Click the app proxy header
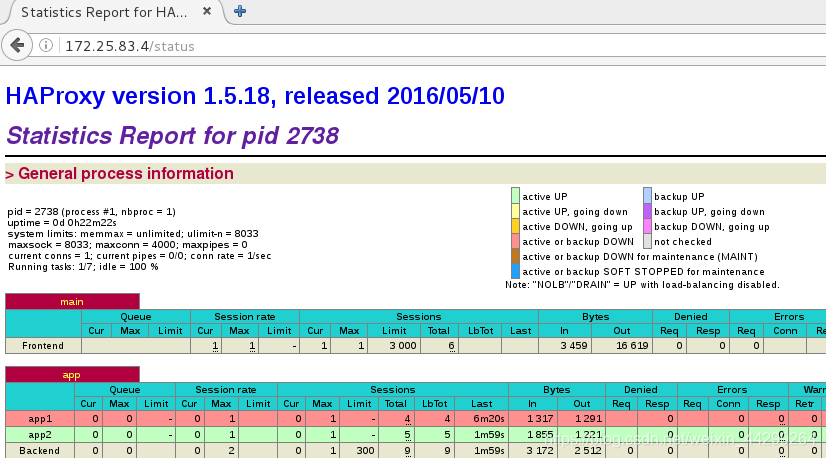Viewport: 826px width, 458px height. pos(72,375)
